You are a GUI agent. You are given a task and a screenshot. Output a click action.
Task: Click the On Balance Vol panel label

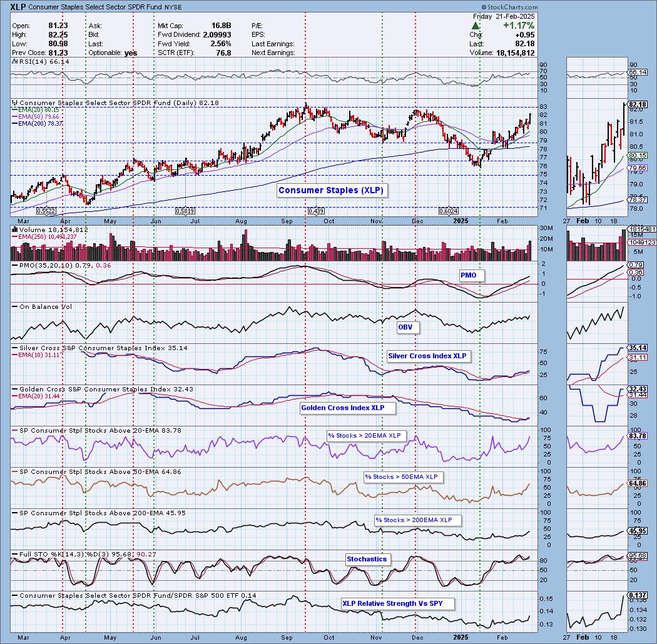(46, 307)
